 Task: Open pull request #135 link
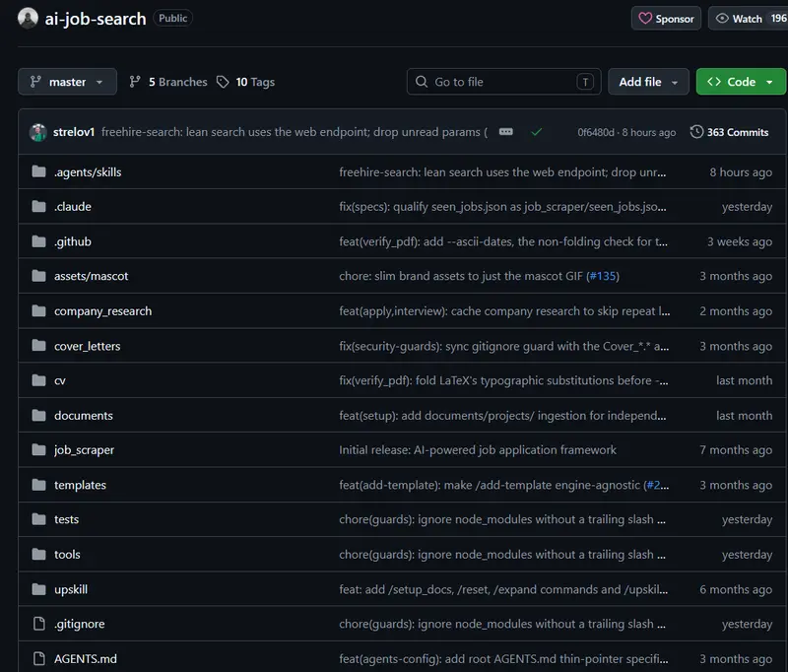point(603,276)
